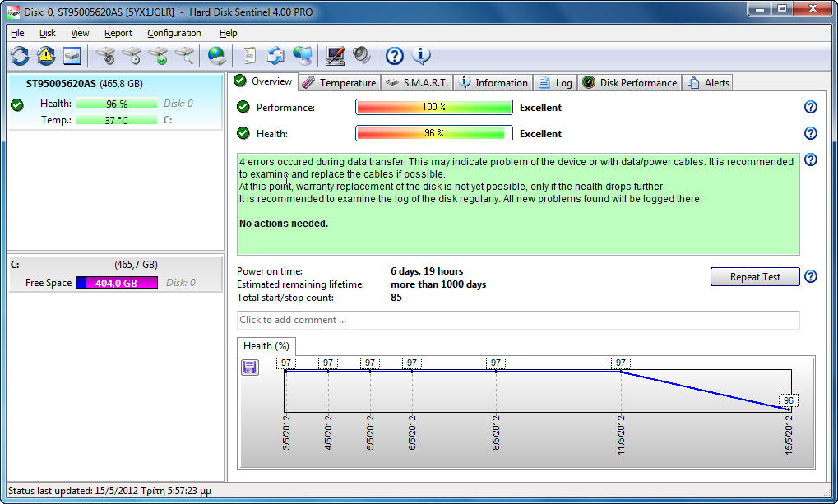The image size is (838, 504).
Task: Click the green check icon beside ST95005620AS
Action: tap(17, 104)
